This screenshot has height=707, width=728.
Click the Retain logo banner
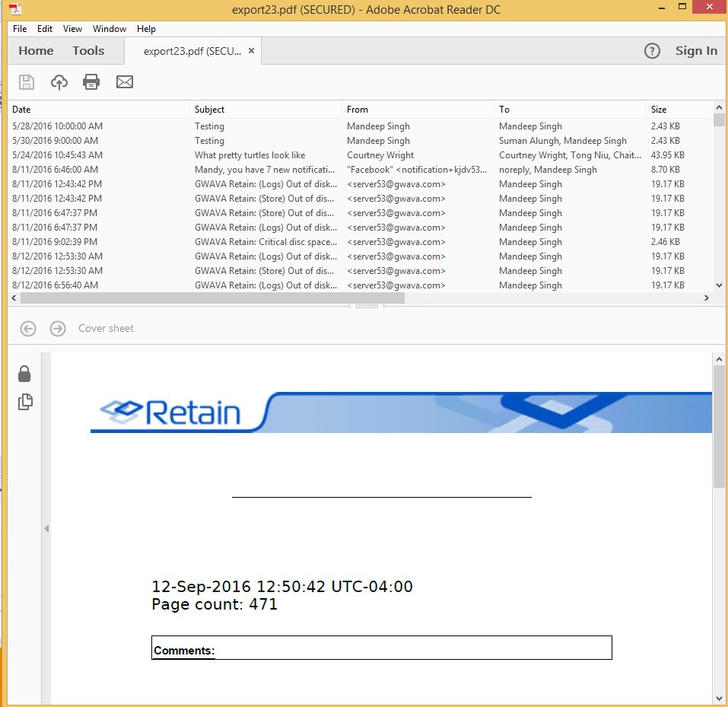[x=401, y=412]
